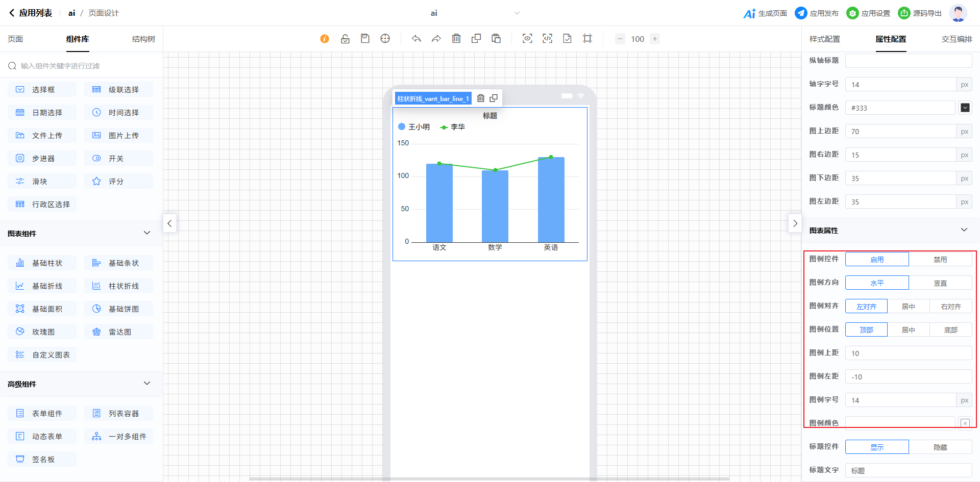The height and width of the screenshot is (482, 980).
Task: Click the undo arrow in toolbar
Action: pyautogui.click(x=416, y=39)
